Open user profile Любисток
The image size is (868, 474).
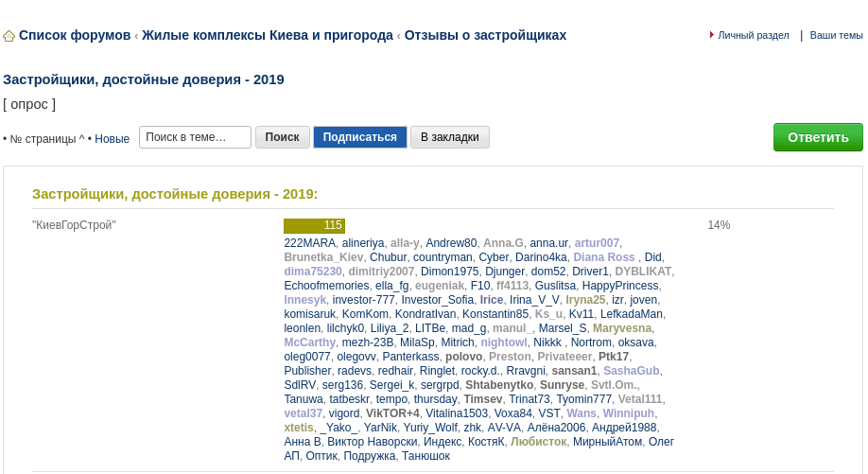pos(538,442)
